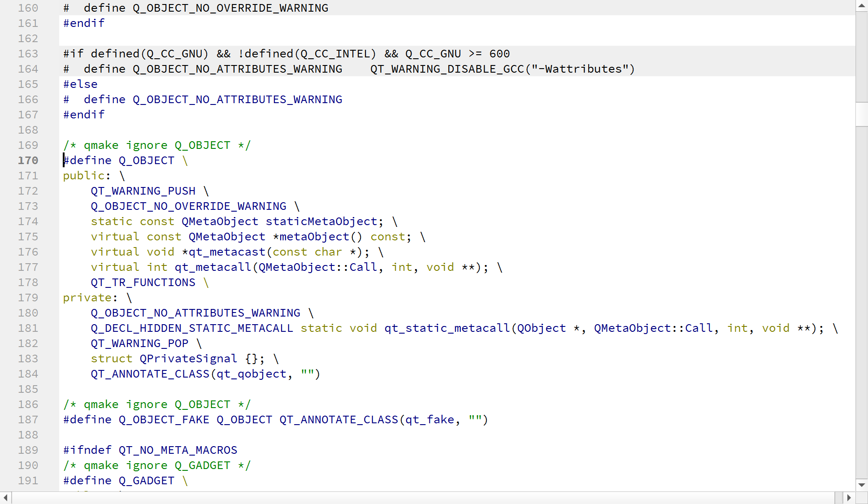
Task: Click the horizontal scrollbar right arrow
Action: pos(849,498)
